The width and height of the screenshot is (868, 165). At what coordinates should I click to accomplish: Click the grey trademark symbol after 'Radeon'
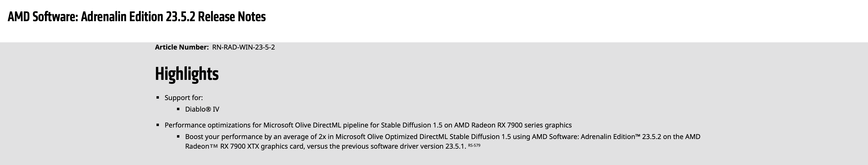pos(214,146)
